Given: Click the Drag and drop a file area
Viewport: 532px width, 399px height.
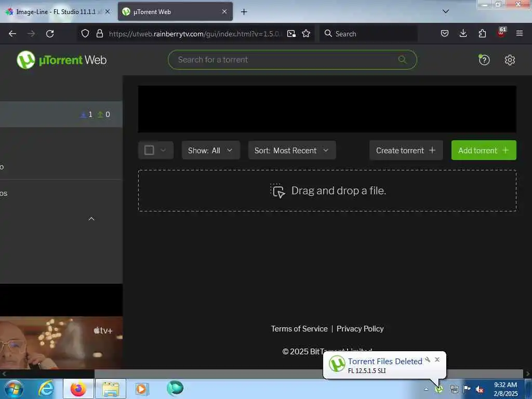Looking at the screenshot, I should click(327, 191).
